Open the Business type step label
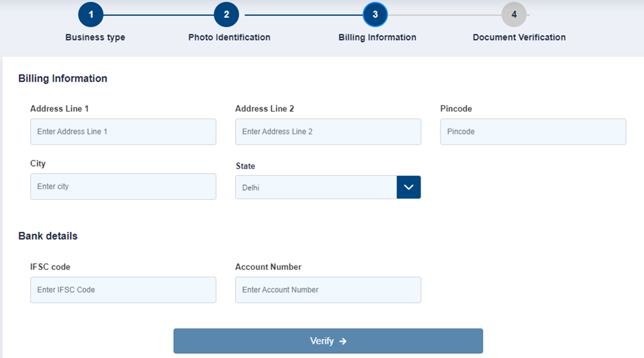Viewport: 644px width, 358px height. pos(95,38)
